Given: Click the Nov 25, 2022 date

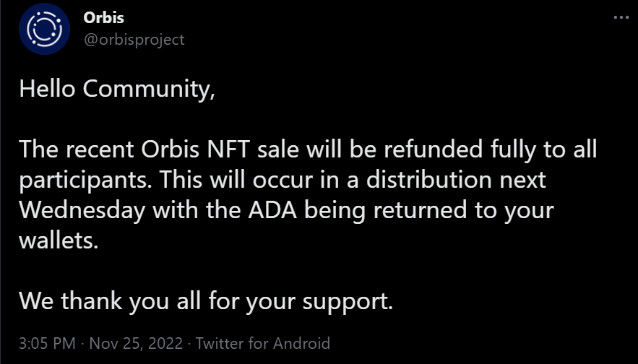Looking at the screenshot, I should tap(138, 343).
